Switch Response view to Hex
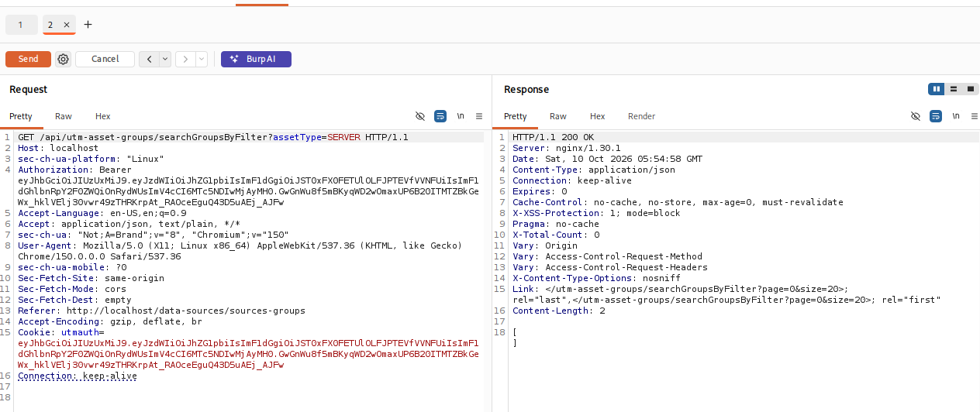This screenshot has height=412, width=980. point(598,116)
